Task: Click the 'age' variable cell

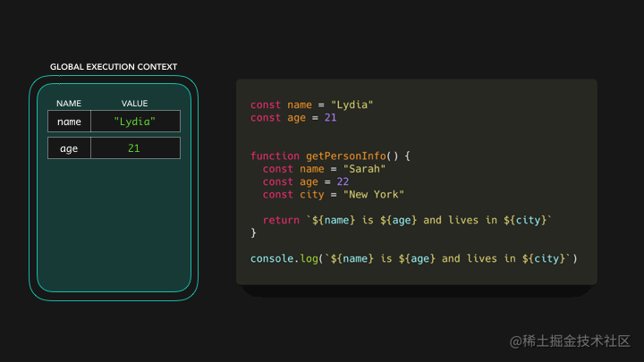Action: pyautogui.click(x=69, y=148)
